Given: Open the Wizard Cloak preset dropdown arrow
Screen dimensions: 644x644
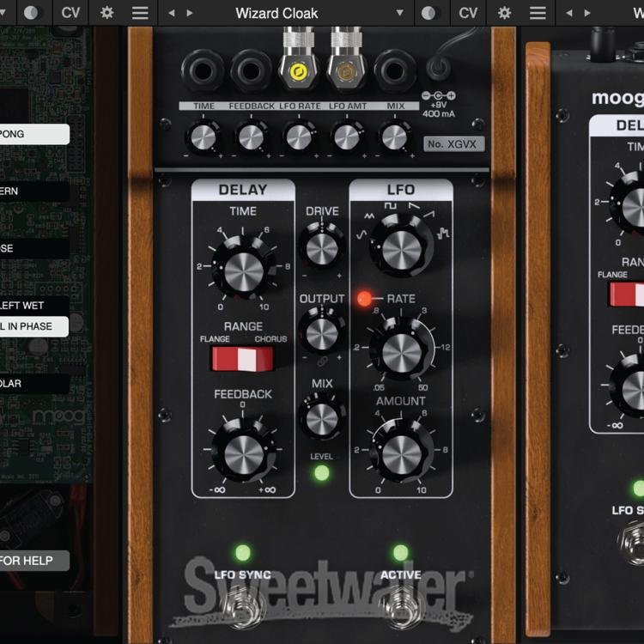Looking at the screenshot, I should tap(399, 13).
